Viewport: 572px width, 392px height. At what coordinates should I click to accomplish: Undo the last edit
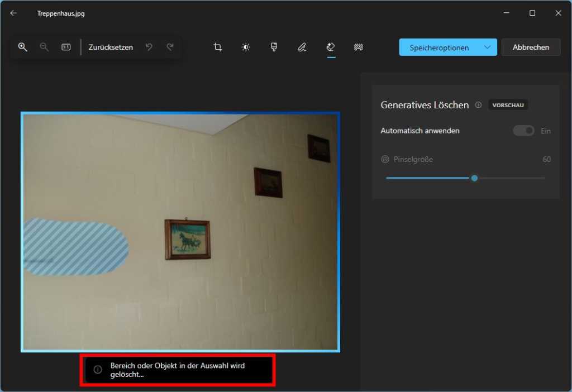(149, 47)
